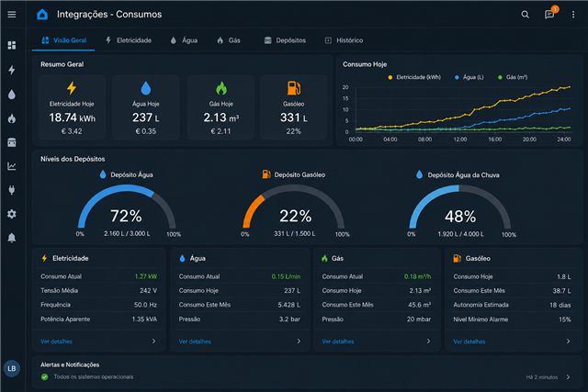This screenshot has width=588, height=392.
Task: Click the 0.18 m³/h value
Action: point(417,276)
